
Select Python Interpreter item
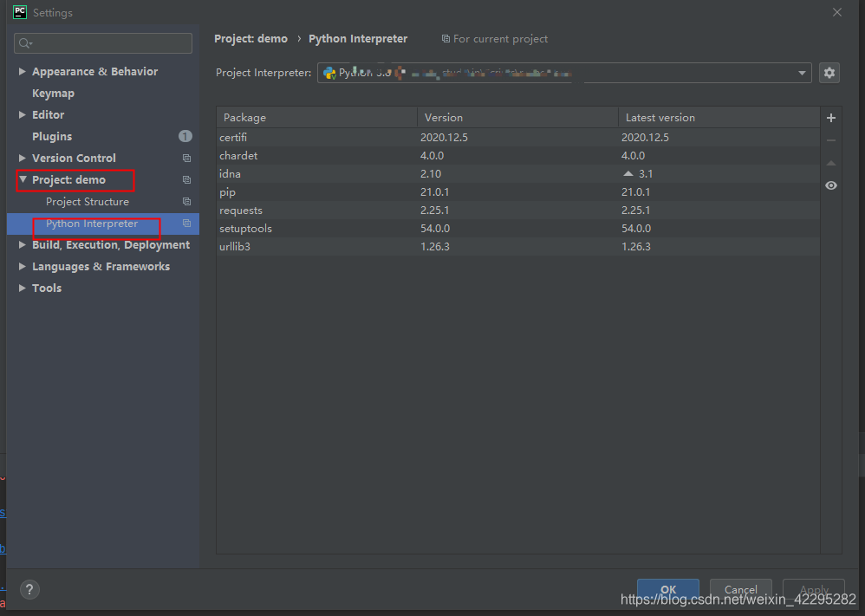(92, 224)
